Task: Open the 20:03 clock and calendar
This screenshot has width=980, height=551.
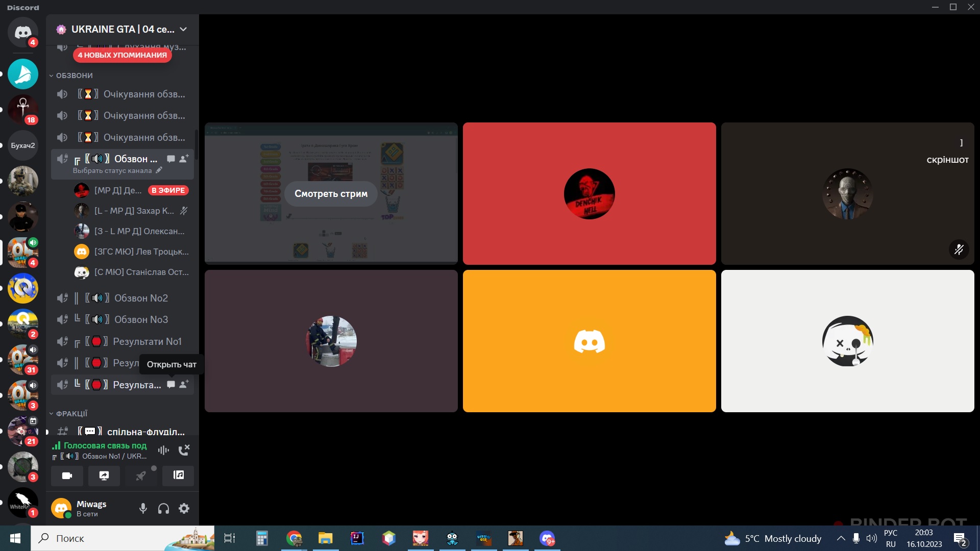Action: pyautogui.click(x=924, y=538)
